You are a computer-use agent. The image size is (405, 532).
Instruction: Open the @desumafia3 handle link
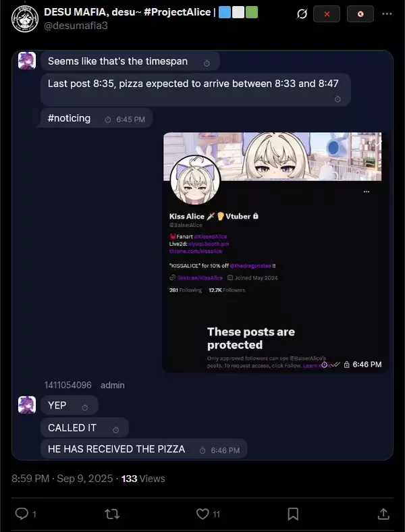click(x=76, y=26)
